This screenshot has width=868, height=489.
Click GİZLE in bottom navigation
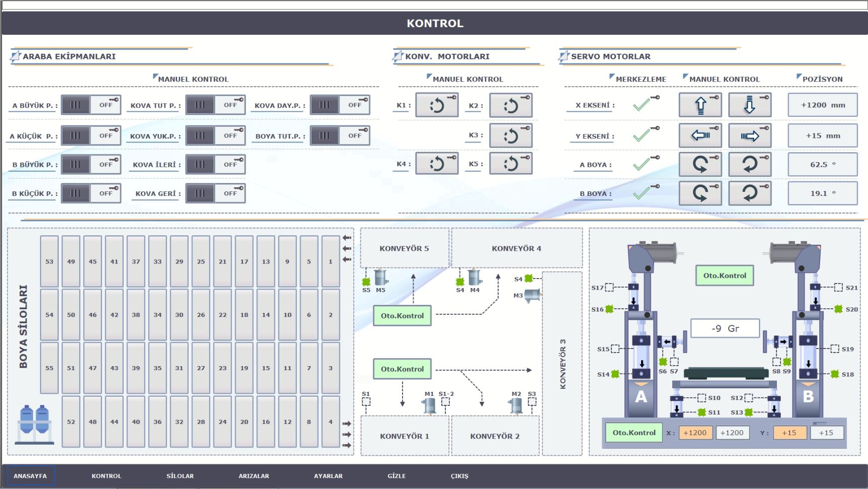(x=397, y=476)
